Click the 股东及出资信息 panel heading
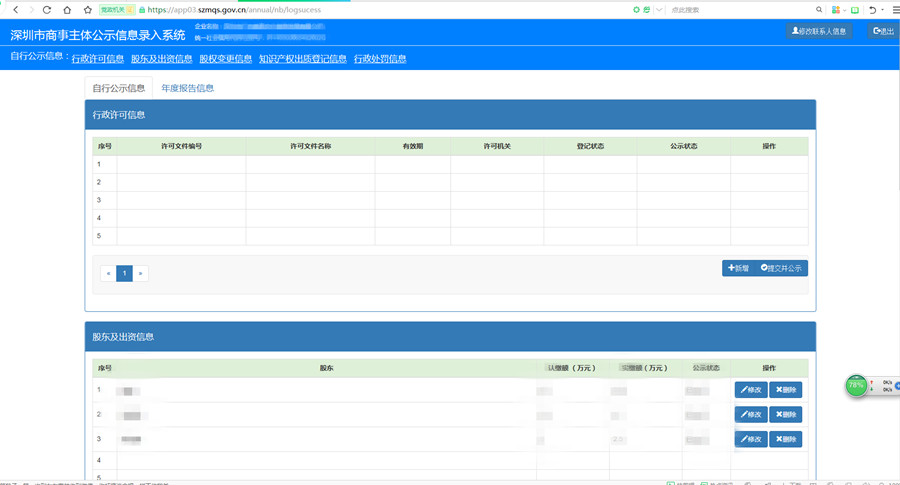Image resolution: width=900 pixels, height=485 pixels. pyautogui.click(x=123, y=337)
